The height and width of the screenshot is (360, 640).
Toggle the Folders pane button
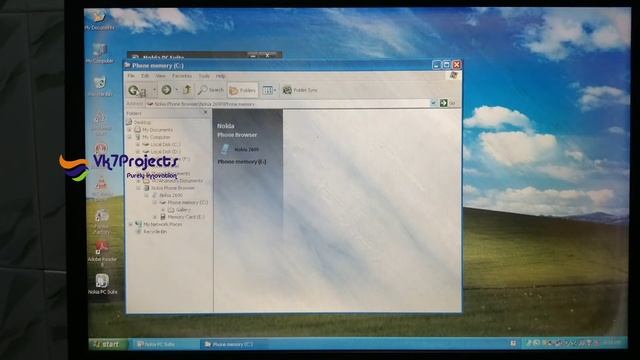pos(242,90)
